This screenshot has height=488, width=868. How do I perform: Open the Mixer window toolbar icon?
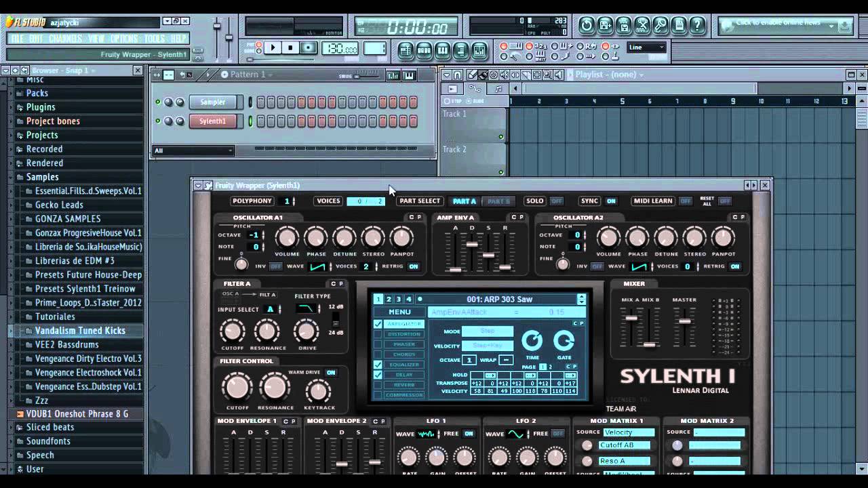point(479,49)
